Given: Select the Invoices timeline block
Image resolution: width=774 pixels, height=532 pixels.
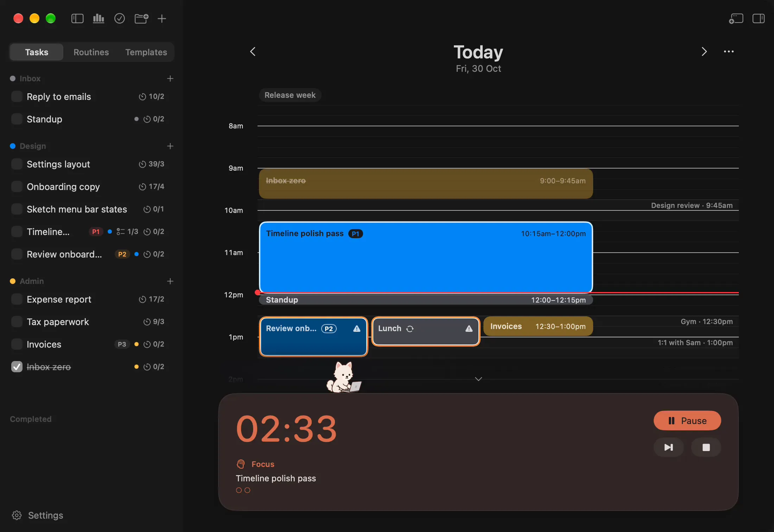Looking at the screenshot, I should coord(538,326).
